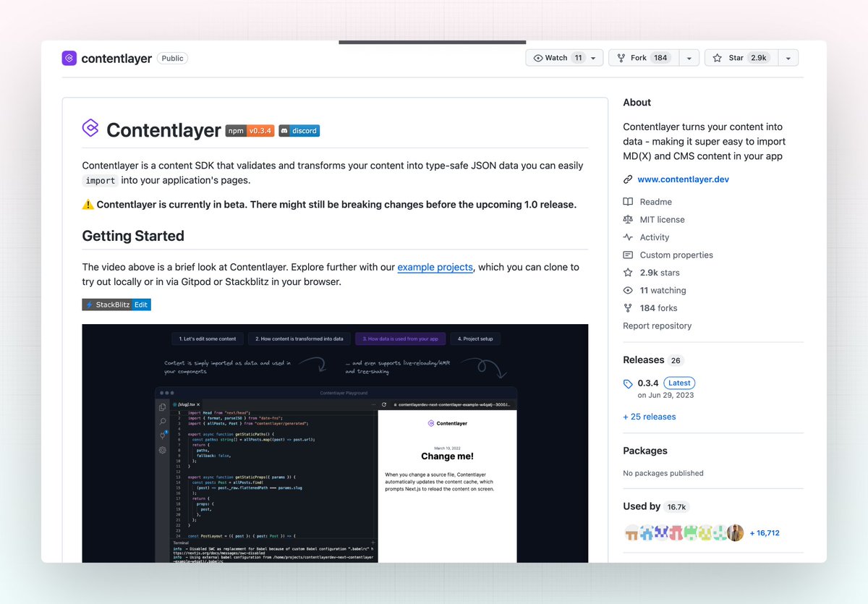The width and height of the screenshot is (868, 604).
Task: Open the + 16,712 dependents link
Action: (765, 533)
